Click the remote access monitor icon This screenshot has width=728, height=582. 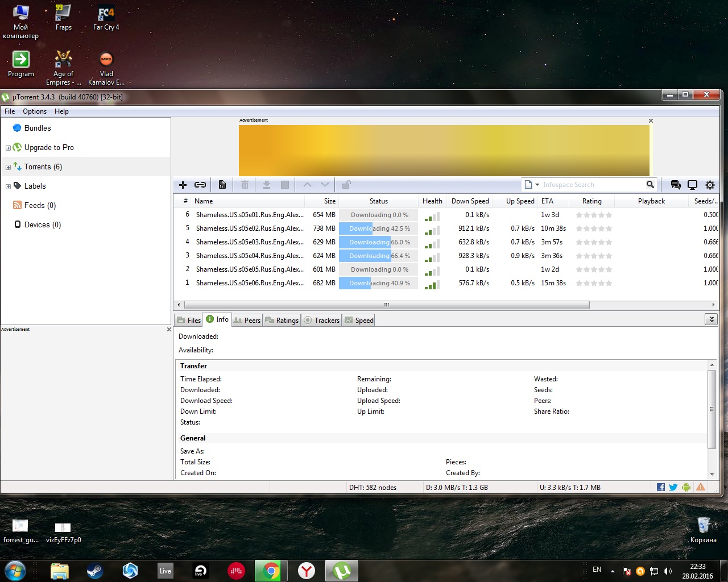(x=692, y=185)
